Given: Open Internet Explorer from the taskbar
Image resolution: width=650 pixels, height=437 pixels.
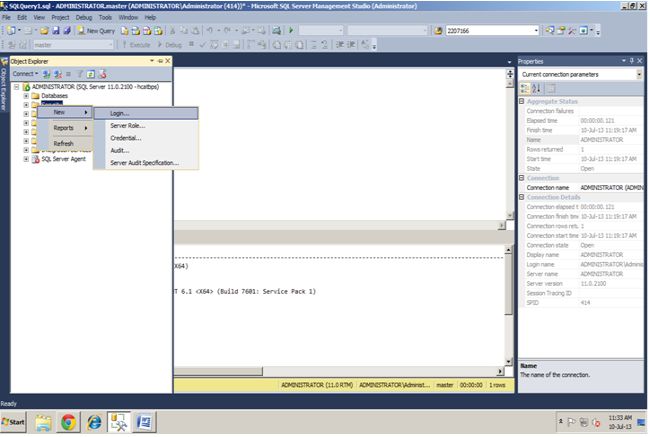Looking at the screenshot, I should click(94, 422).
